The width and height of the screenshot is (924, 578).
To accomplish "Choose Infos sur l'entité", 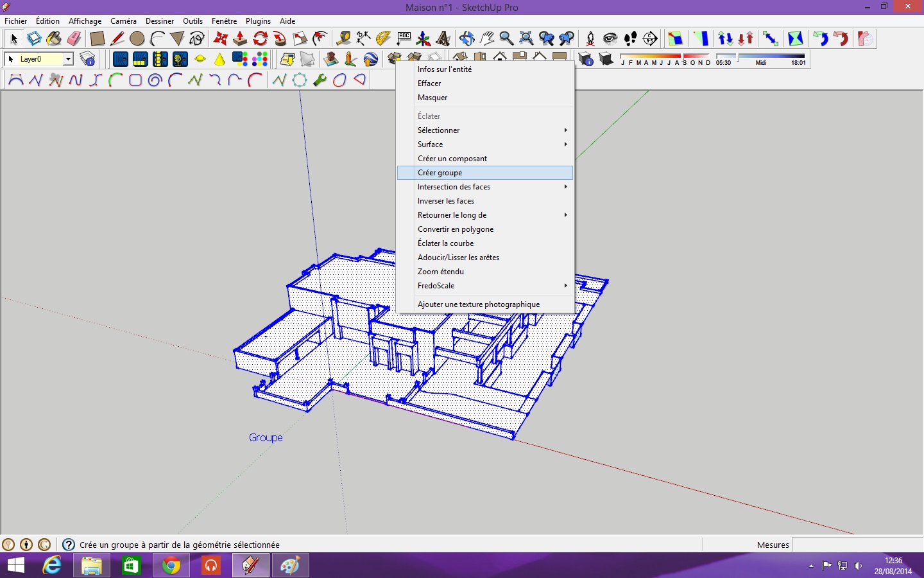I will (485, 69).
